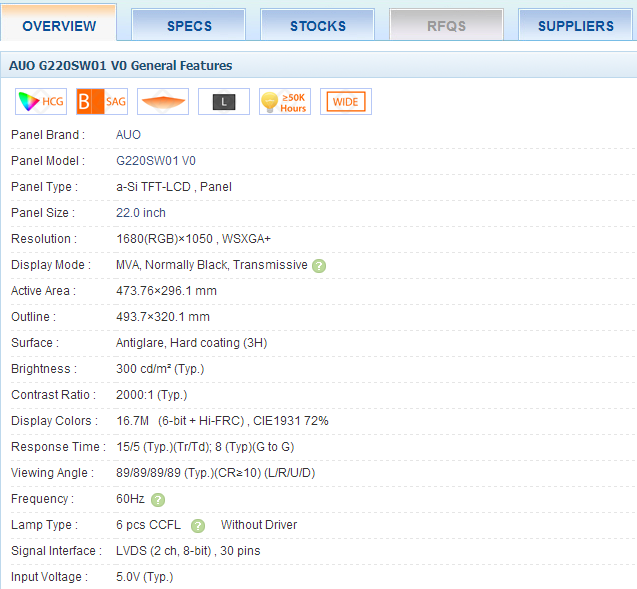Click the AUO G220SW01 V0 General Features heading
637x589 pixels.
coord(121,65)
